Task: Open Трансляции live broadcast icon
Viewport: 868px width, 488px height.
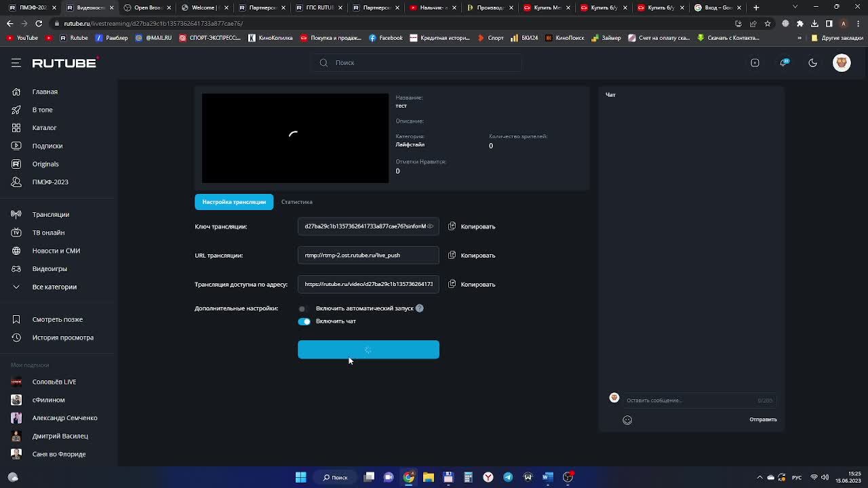Action: tap(16, 214)
